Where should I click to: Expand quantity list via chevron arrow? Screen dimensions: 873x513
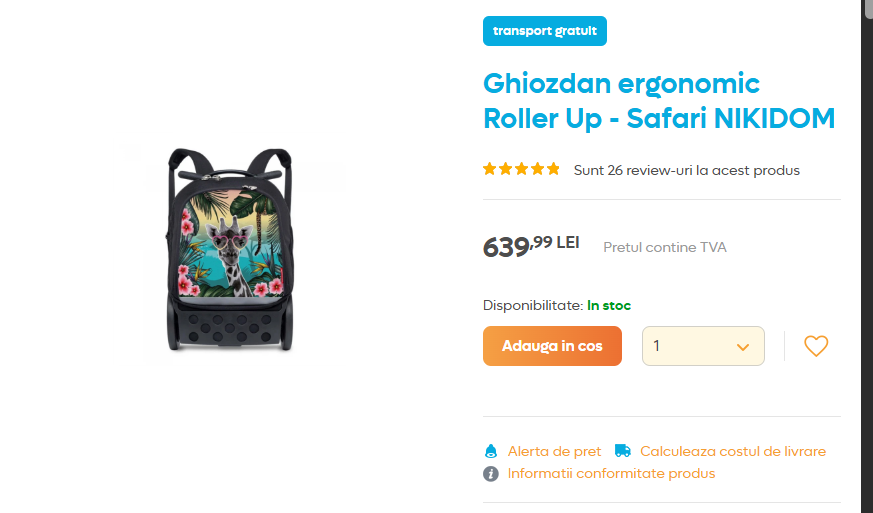[x=743, y=347]
